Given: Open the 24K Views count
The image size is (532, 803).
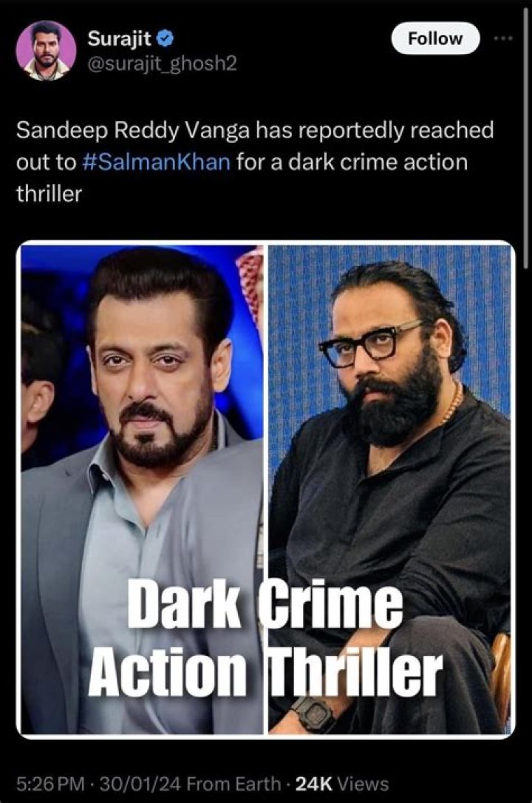Looking at the screenshot, I should 342,784.
